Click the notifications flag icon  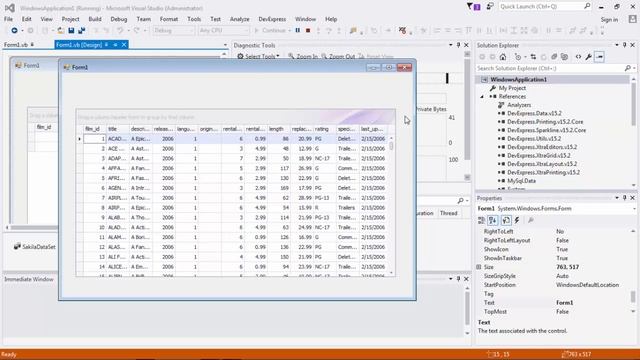point(473,7)
